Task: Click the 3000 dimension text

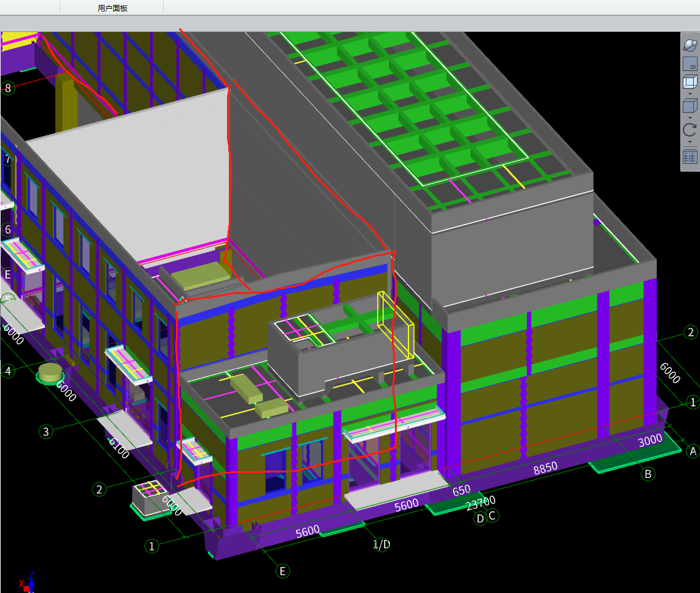Action: coord(650,440)
